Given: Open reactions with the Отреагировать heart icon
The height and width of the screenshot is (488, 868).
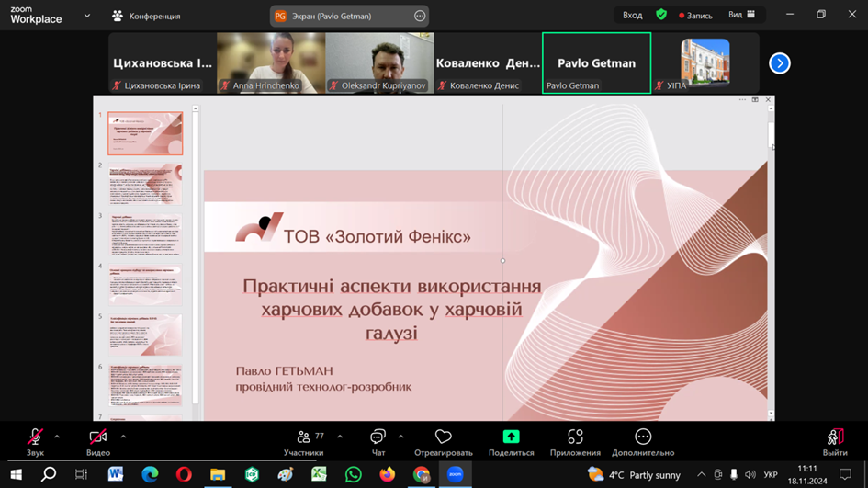Looking at the screenshot, I should [444, 442].
